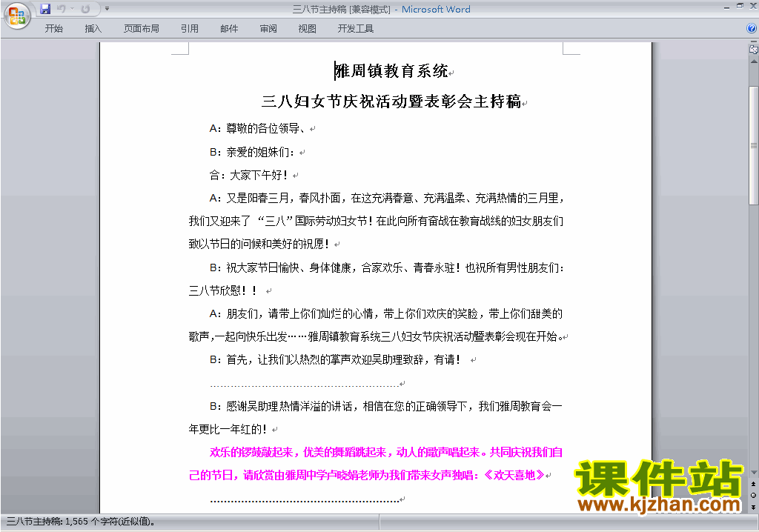Image resolution: width=759 pixels, height=532 pixels.
Task: Open the 页面布局 ribbon tab
Action: coord(142,29)
